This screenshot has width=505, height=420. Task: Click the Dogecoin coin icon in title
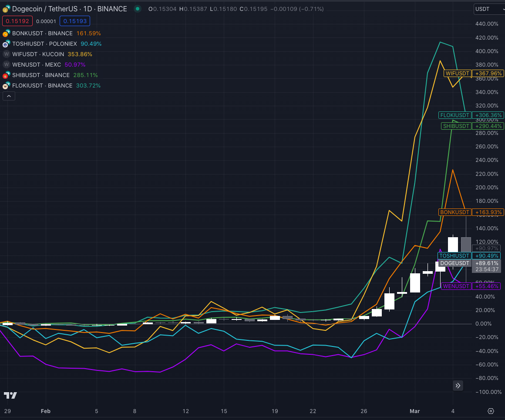pyautogui.click(x=6, y=9)
